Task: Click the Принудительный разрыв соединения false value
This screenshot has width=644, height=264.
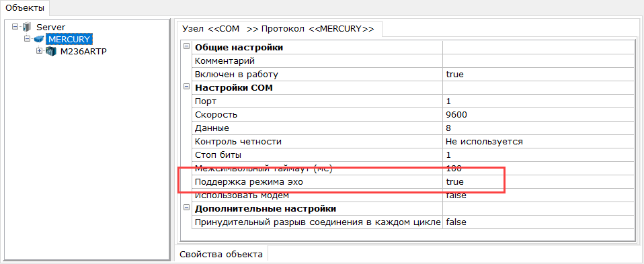Action: click(538, 222)
